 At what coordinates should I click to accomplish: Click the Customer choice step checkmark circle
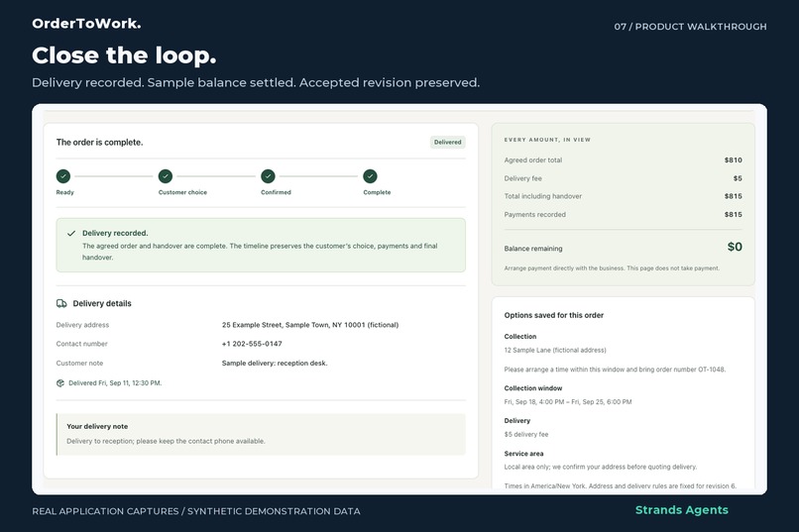click(166, 176)
